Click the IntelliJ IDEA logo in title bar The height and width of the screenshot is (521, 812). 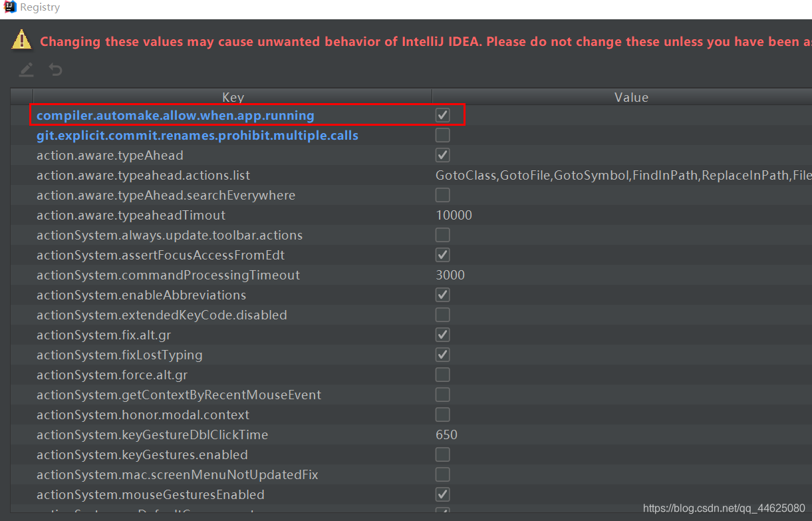point(9,7)
